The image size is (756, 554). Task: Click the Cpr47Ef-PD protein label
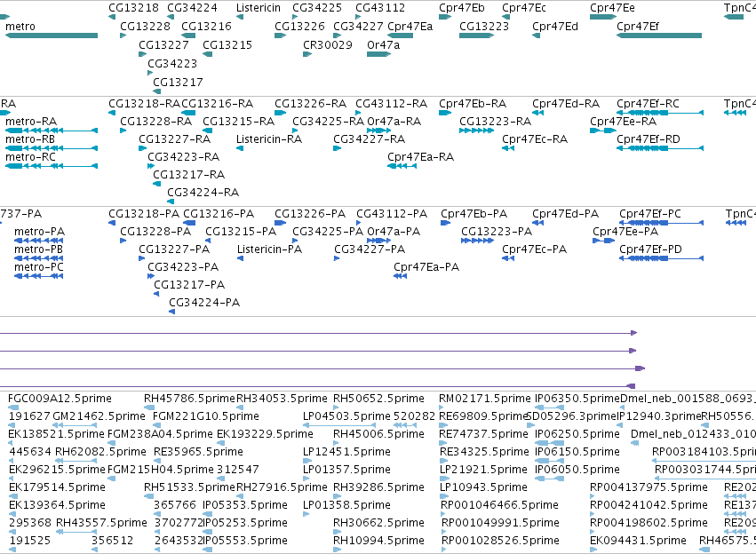pos(651,249)
